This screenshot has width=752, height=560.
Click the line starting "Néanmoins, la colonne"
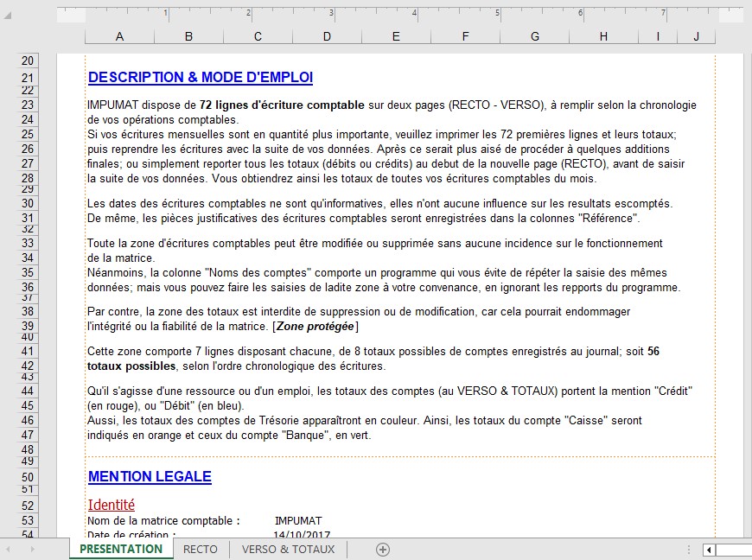click(377, 273)
